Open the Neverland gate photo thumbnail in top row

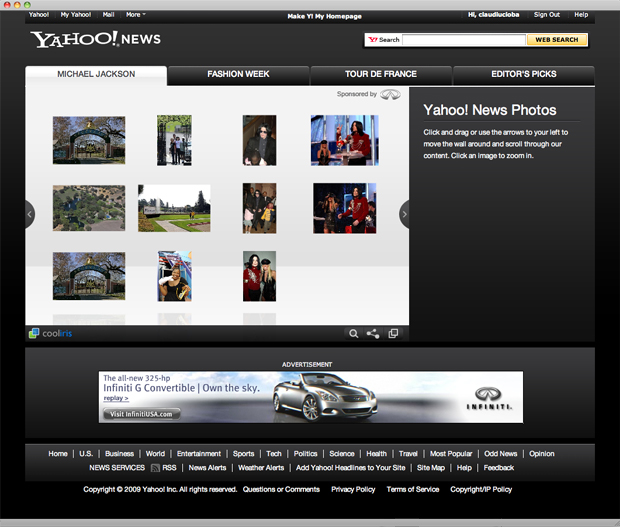coord(89,140)
